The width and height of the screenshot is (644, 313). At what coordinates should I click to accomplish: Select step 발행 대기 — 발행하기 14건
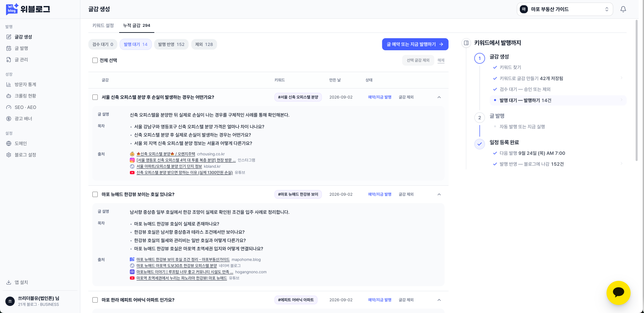558,100
